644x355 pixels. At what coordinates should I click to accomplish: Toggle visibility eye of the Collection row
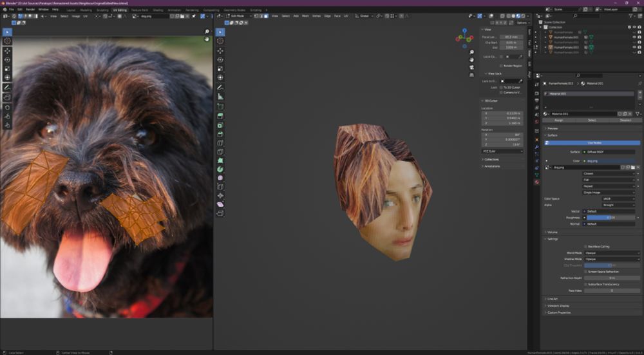tap(634, 27)
